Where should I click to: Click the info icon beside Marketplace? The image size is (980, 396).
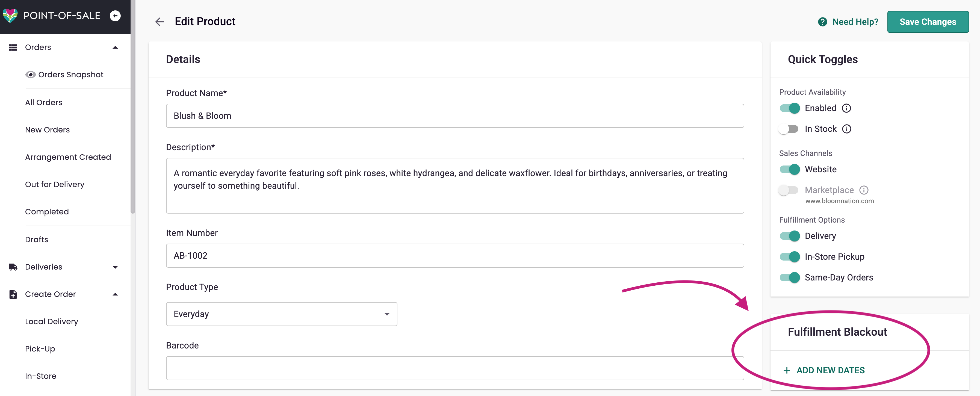click(864, 190)
